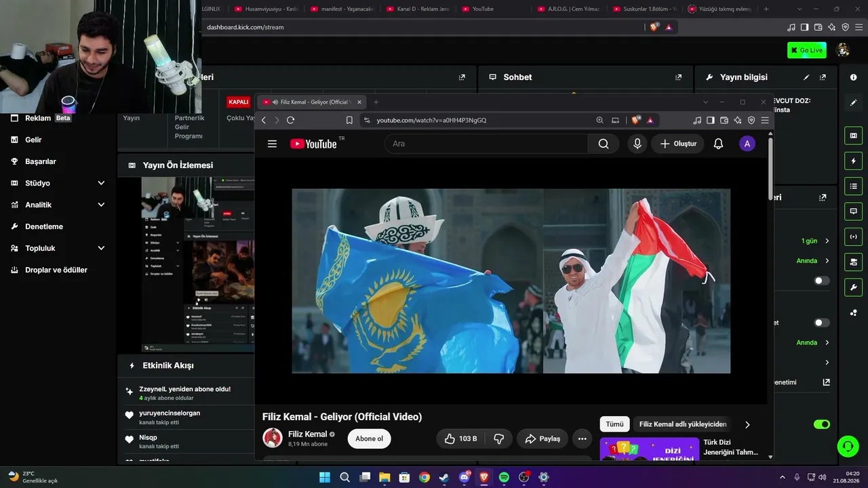Edit the Yayın bilgisi stream info

click(806, 77)
